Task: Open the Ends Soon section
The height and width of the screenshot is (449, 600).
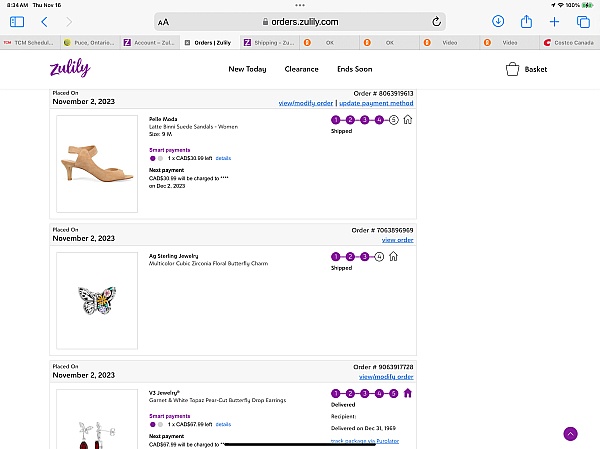Action: point(355,69)
